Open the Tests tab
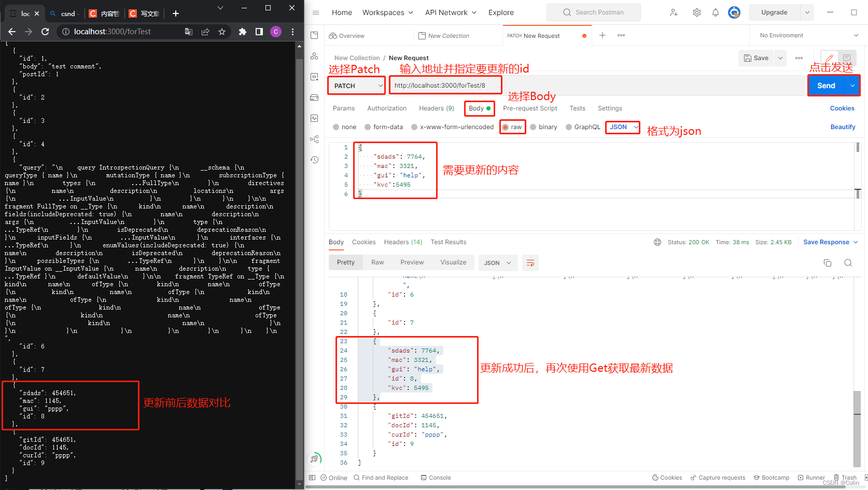Image resolution: width=868 pixels, height=490 pixels. (577, 108)
